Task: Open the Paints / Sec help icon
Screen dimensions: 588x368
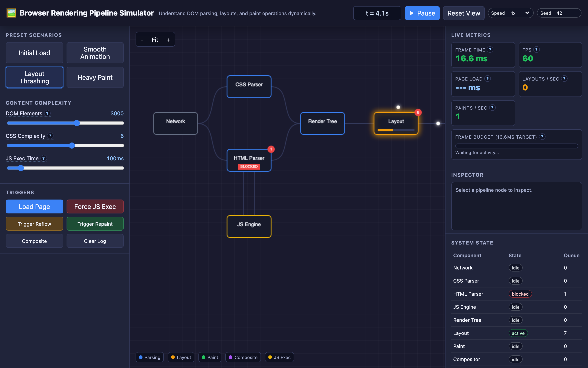Action: click(x=492, y=108)
